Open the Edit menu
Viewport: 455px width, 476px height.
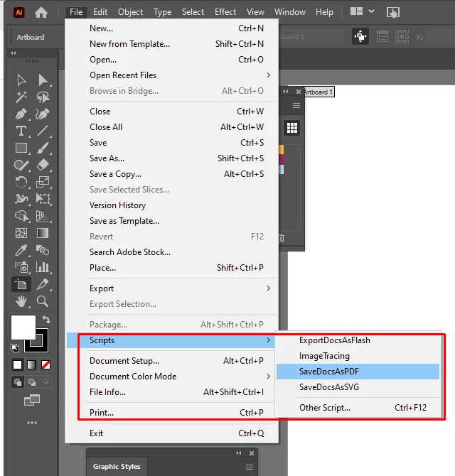click(100, 12)
